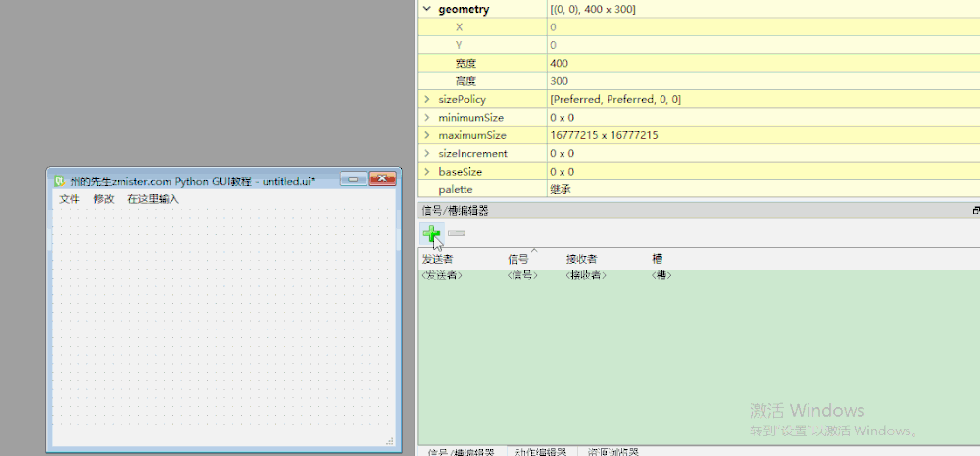
Task: Select the minimumSize property name
Action: click(471, 118)
